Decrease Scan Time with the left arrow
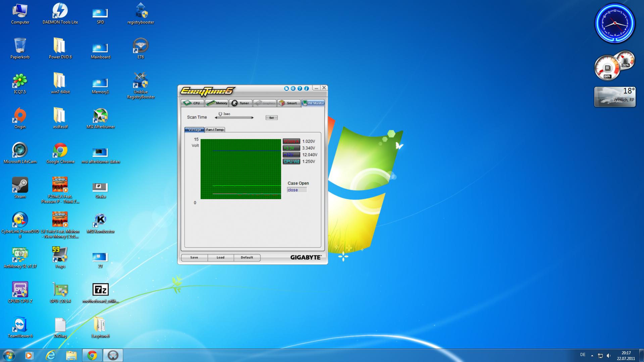 pos(216,118)
